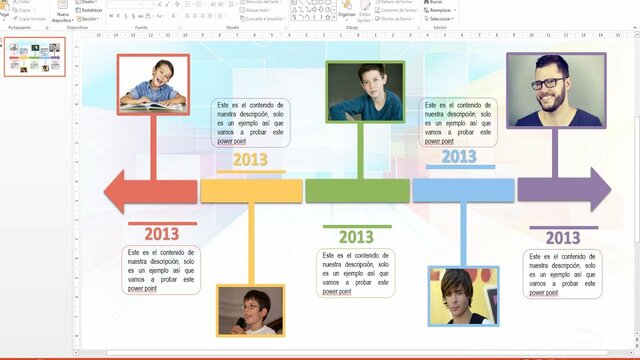Open Efectos de forma dropdown
This screenshot has width=640, height=360.
point(394,19)
